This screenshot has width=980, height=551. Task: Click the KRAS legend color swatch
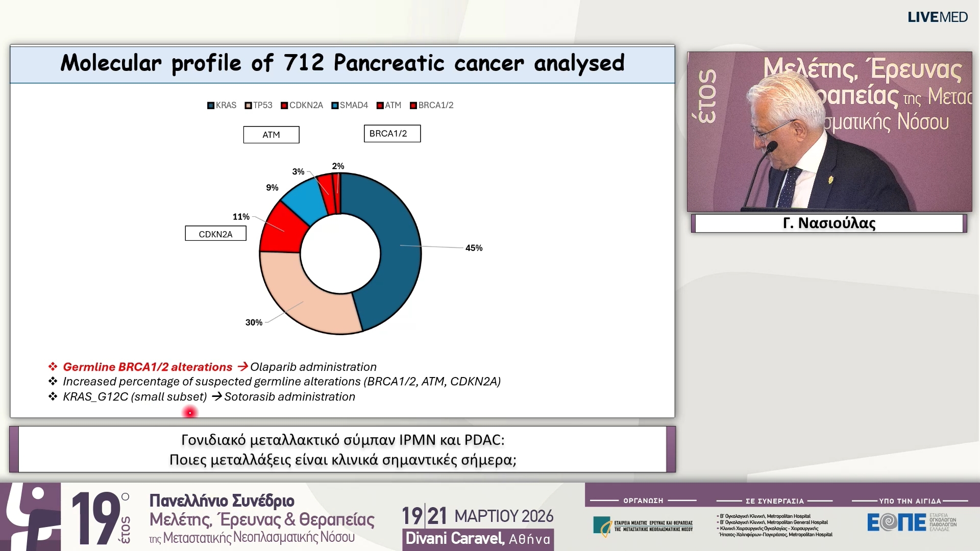tap(210, 106)
